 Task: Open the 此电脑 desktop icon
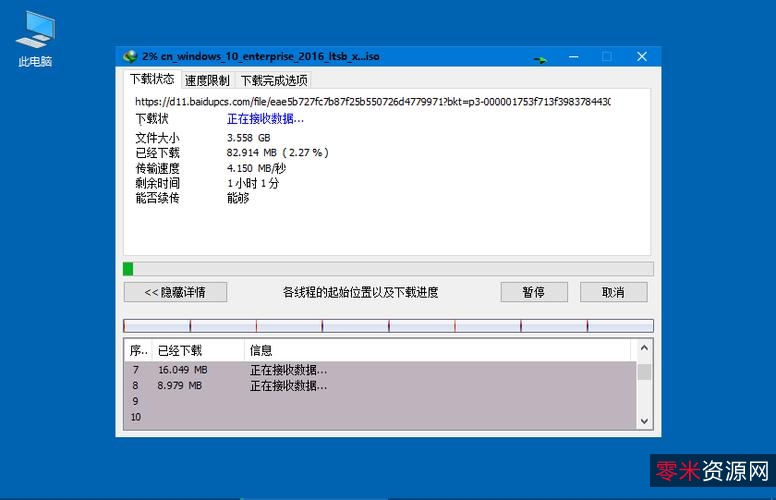[35, 39]
